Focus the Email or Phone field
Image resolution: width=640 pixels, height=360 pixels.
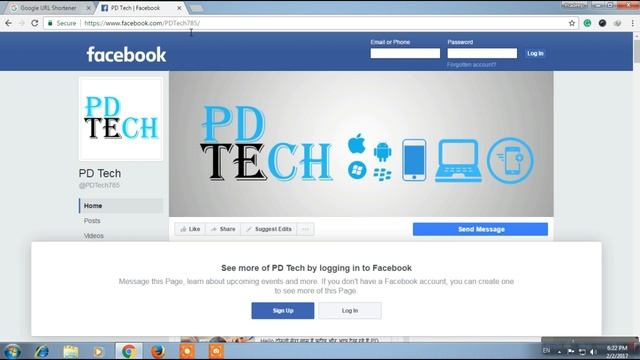[405, 53]
